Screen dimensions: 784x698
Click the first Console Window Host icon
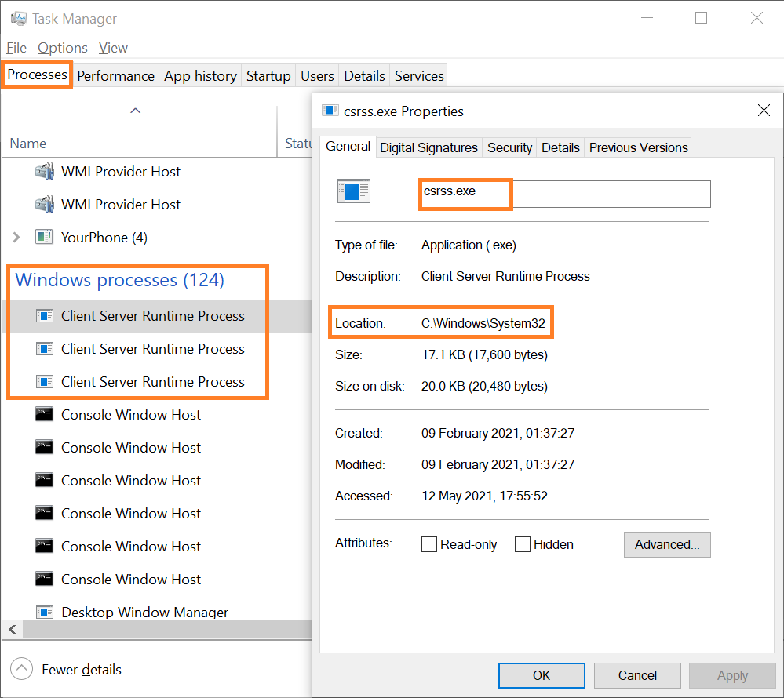[x=44, y=414]
